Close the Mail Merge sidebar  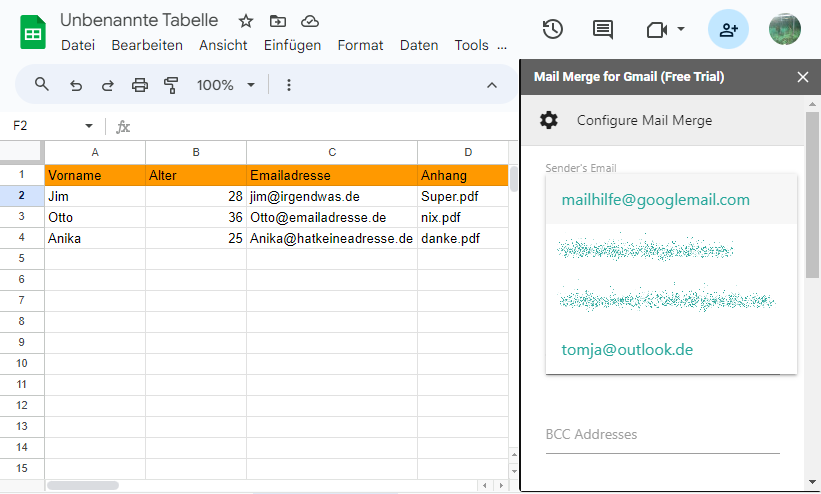pyautogui.click(x=803, y=77)
